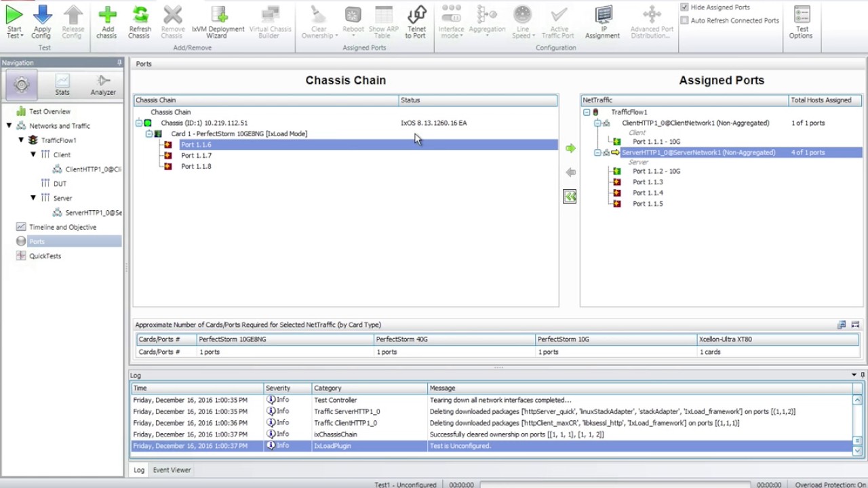Open the IP Assignment tool

coord(603,22)
